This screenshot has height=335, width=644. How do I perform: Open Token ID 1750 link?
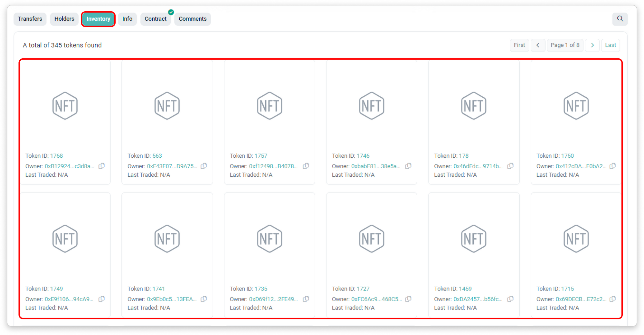coord(567,156)
